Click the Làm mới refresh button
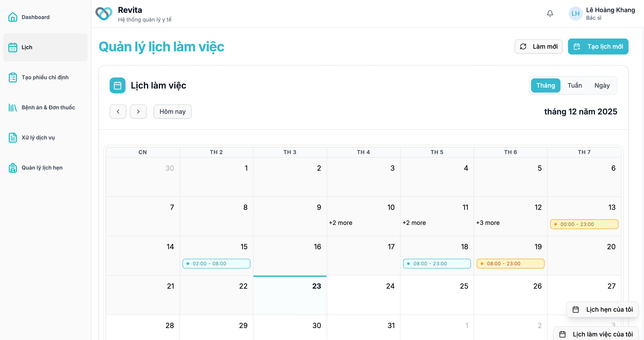Viewport: 644px width, 340px height. click(539, 46)
